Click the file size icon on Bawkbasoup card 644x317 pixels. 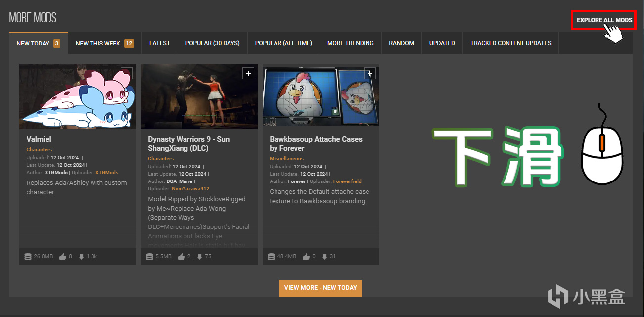[271, 256]
